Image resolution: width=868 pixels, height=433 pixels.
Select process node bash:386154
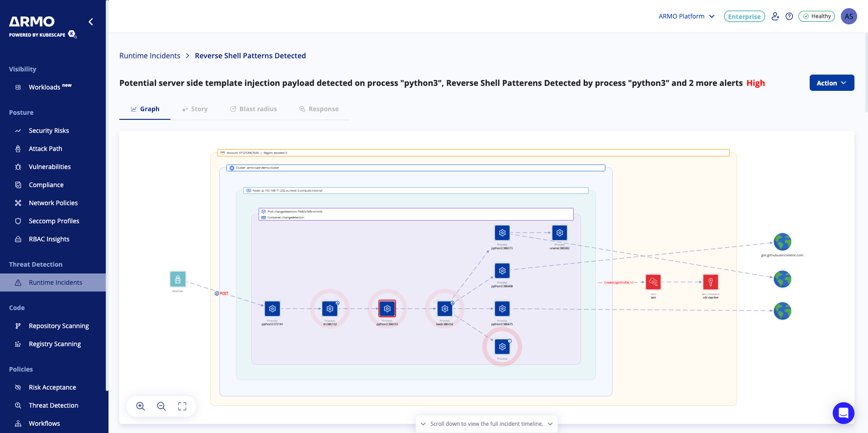(x=445, y=309)
